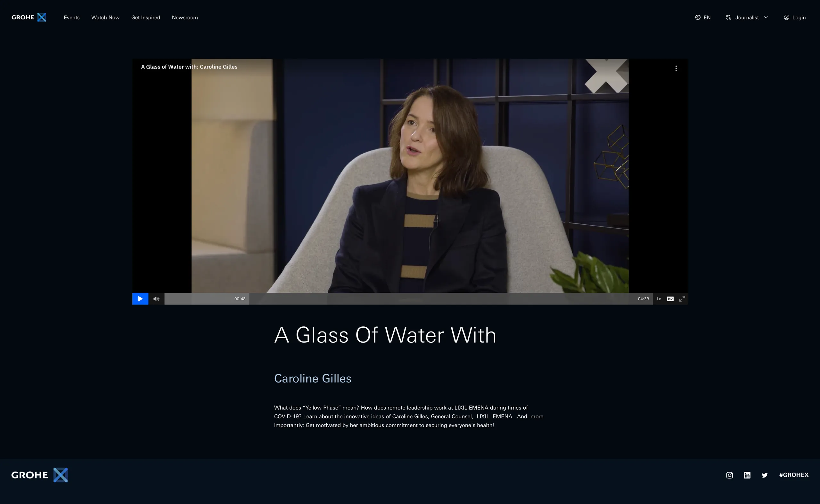
Task: Open the Get Inspired page
Action: [145, 17]
